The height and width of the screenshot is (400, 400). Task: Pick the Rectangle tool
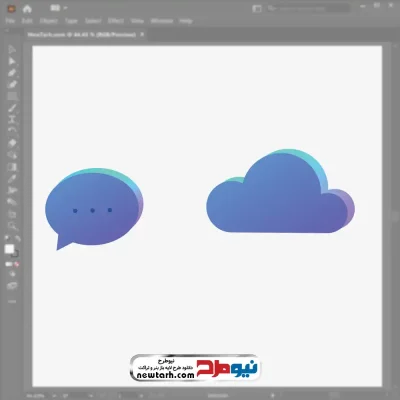(x=12, y=97)
